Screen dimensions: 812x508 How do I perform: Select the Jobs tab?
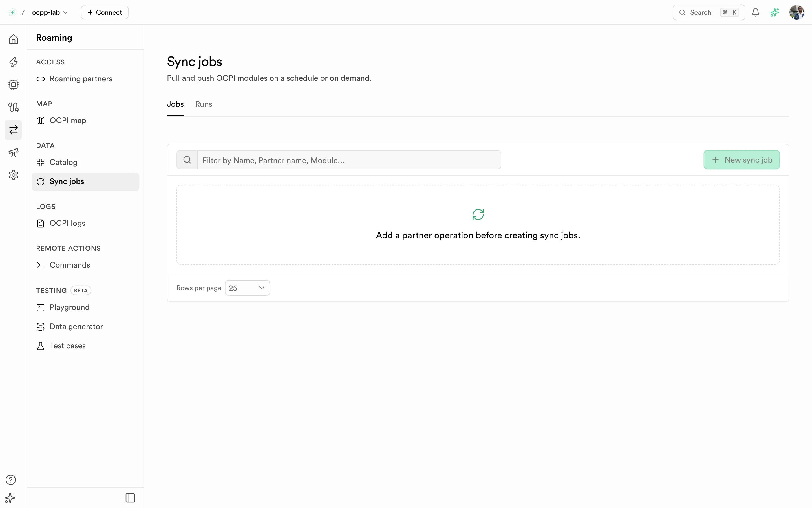tap(175, 104)
